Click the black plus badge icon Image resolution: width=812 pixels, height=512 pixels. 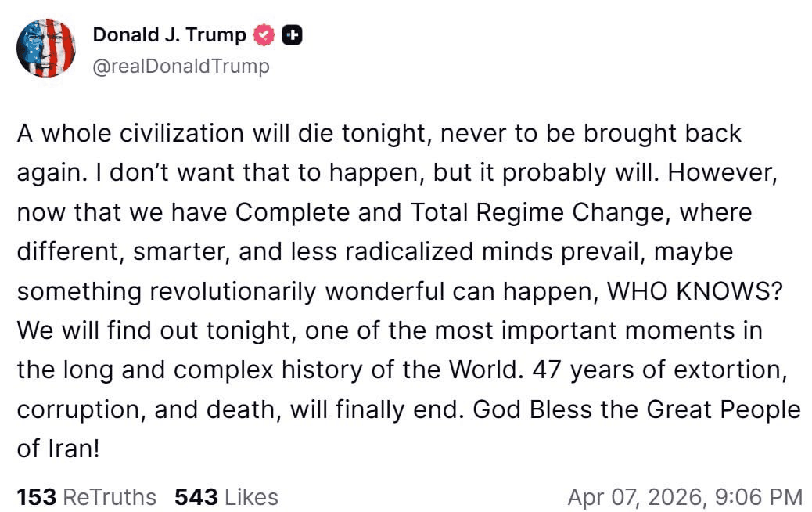(292, 35)
